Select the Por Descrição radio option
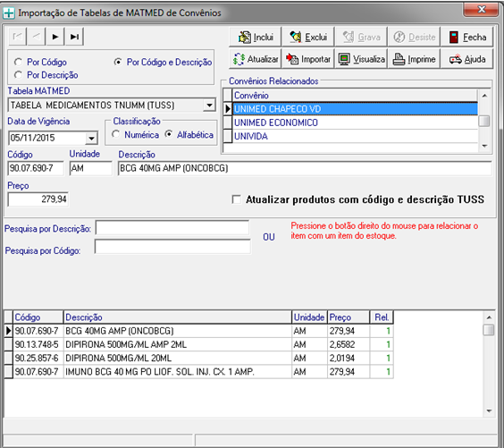The image size is (504, 448). coord(19,75)
